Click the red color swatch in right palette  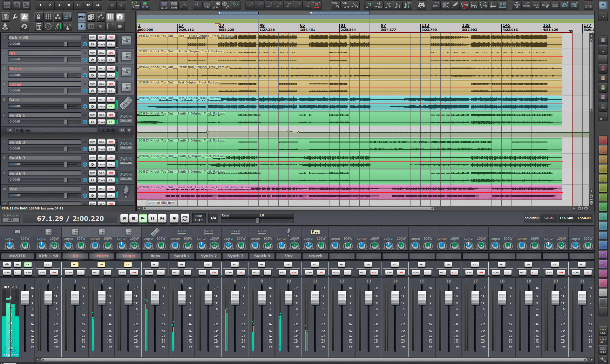(x=603, y=140)
